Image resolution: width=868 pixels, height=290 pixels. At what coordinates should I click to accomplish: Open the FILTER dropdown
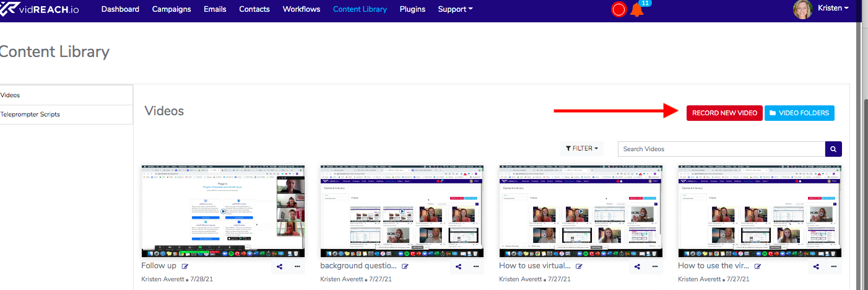pyautogui.click(x=582, y=149)
